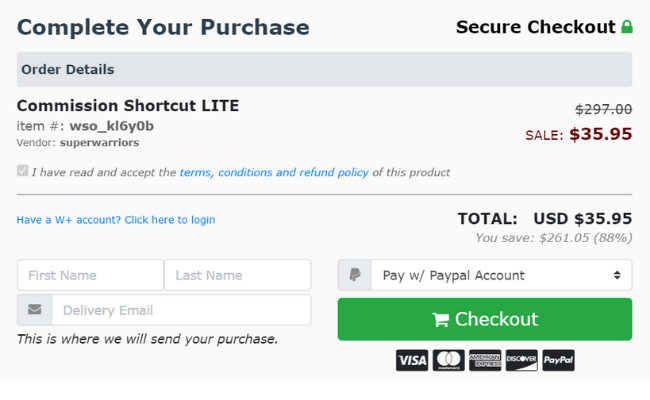Click the Order Details header bar

coord(325,69)
